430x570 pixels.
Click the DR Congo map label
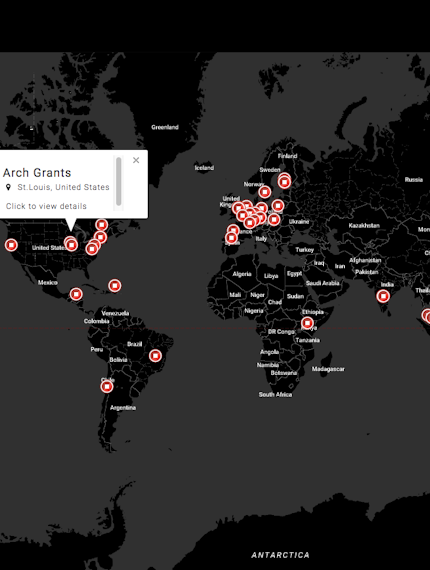281,332
